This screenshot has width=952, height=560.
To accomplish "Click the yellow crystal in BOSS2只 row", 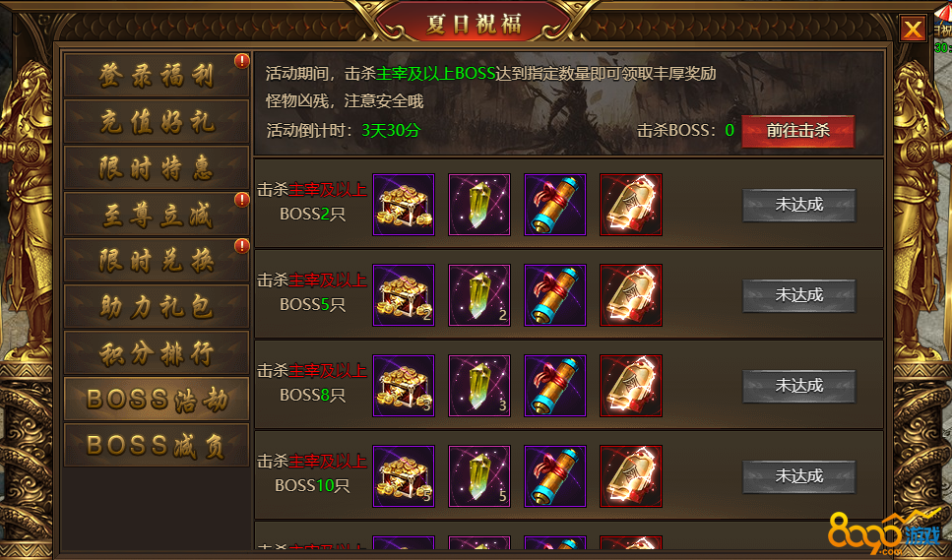I will (x=479, y=205).
